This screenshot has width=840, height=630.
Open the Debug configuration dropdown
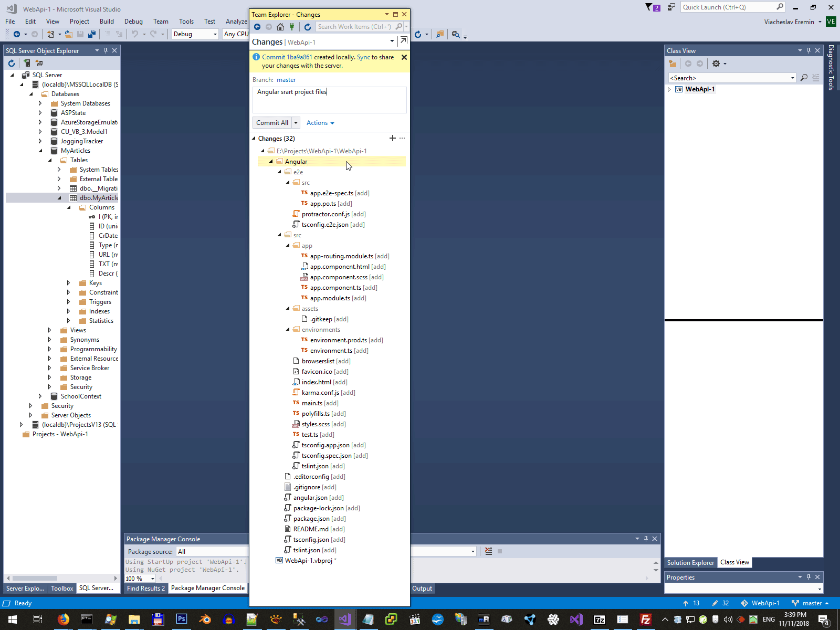[195, 34]
